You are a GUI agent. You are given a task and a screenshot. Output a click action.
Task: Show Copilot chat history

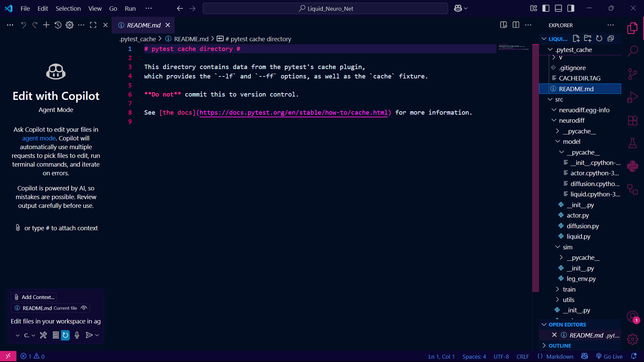[58, 25]
